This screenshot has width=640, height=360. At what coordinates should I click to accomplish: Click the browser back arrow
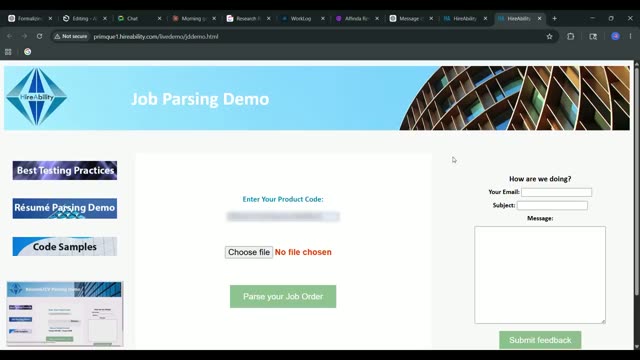click(x=9, y=36)
